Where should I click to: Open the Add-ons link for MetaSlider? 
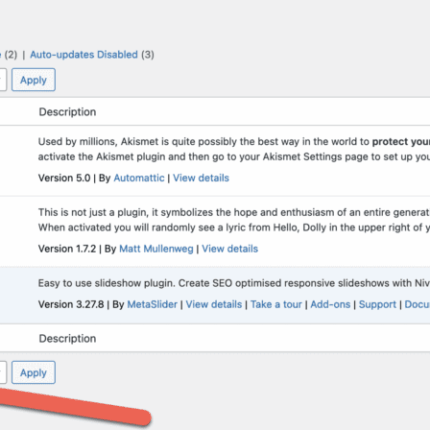coord(330,304)
